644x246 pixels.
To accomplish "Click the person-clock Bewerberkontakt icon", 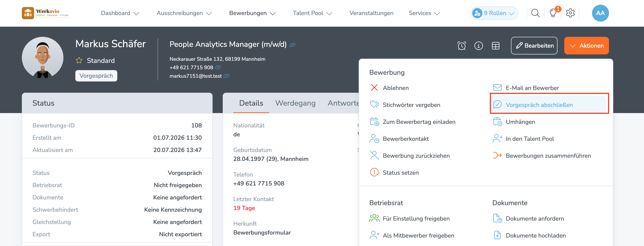I will [x=374, y=138].
